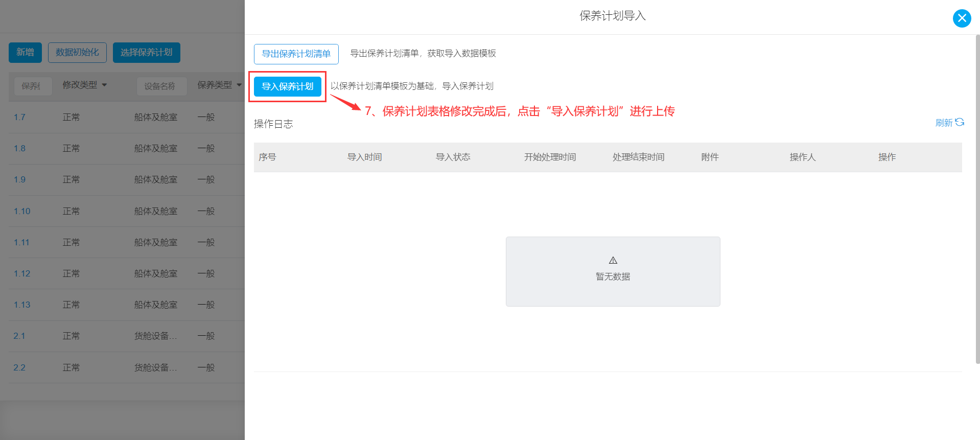Click the 处理结束时间 column header
This screenshot has height=440, width=980.
pyautogui.click(x=639, y=157)
